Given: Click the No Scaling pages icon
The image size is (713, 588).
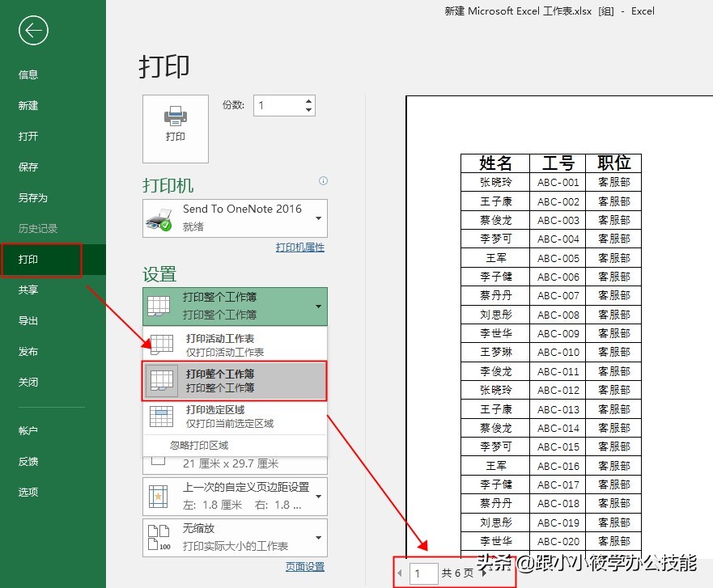Looking at the screenshot, I should point(159,537).
